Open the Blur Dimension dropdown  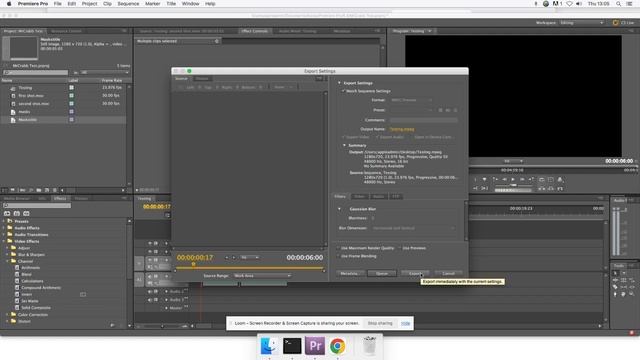(x=413, y=228)
